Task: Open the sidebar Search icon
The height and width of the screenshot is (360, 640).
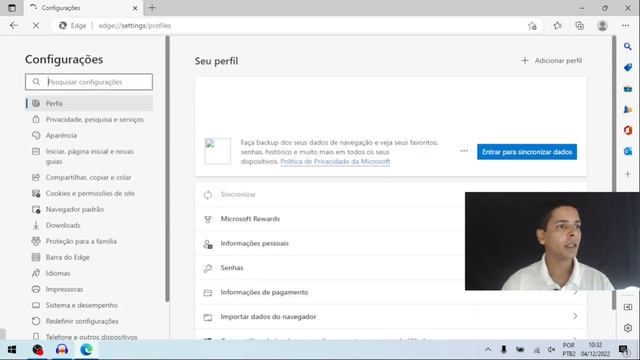Action: click(628, 47)
